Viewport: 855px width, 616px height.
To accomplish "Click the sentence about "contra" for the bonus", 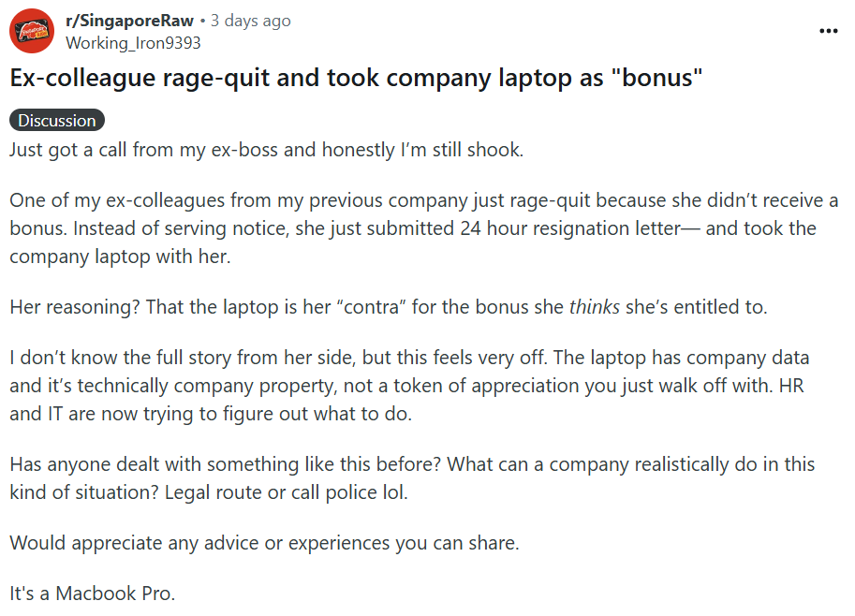I will click(x=389, y=307).
